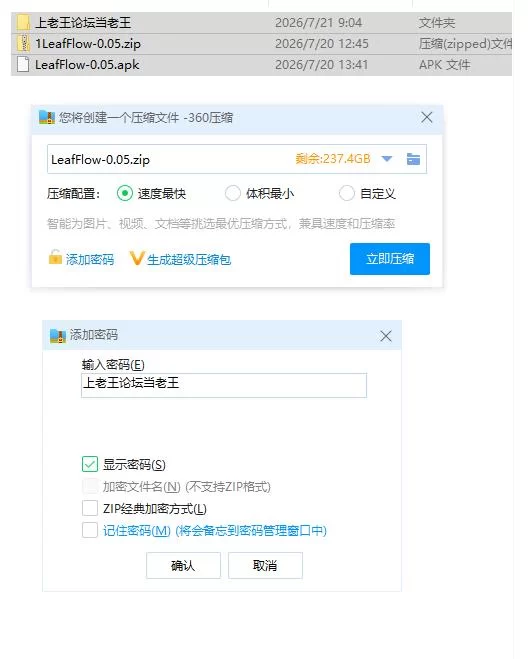Click the file icon of LeafFlow-0.05.apk
528x659 pixels.
(x=24, y=64)
